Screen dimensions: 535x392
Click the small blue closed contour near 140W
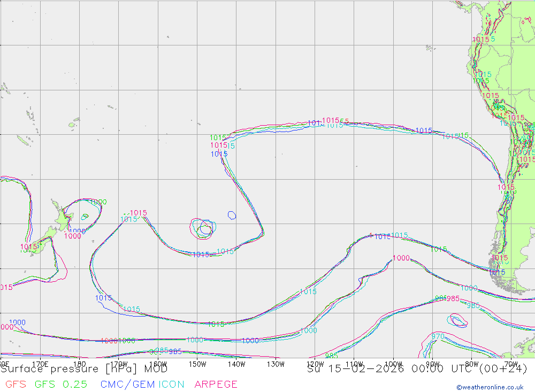click(232, 215)
